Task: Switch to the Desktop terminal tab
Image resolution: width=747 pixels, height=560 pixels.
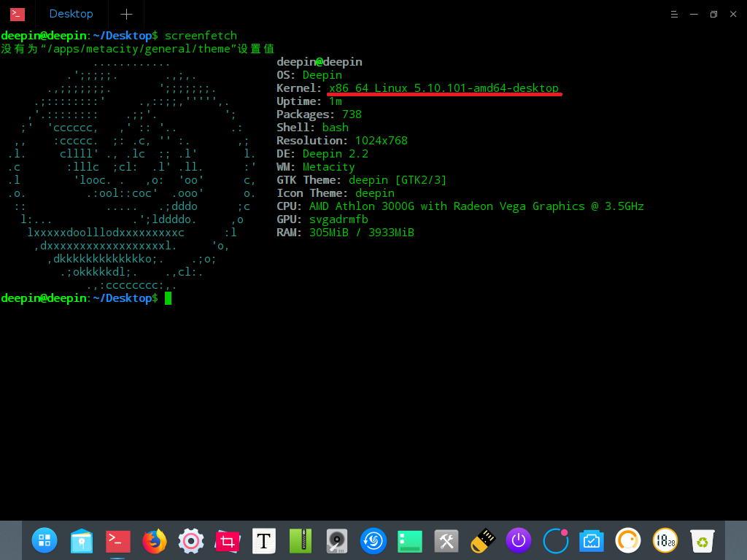Action: click(71, 13)
